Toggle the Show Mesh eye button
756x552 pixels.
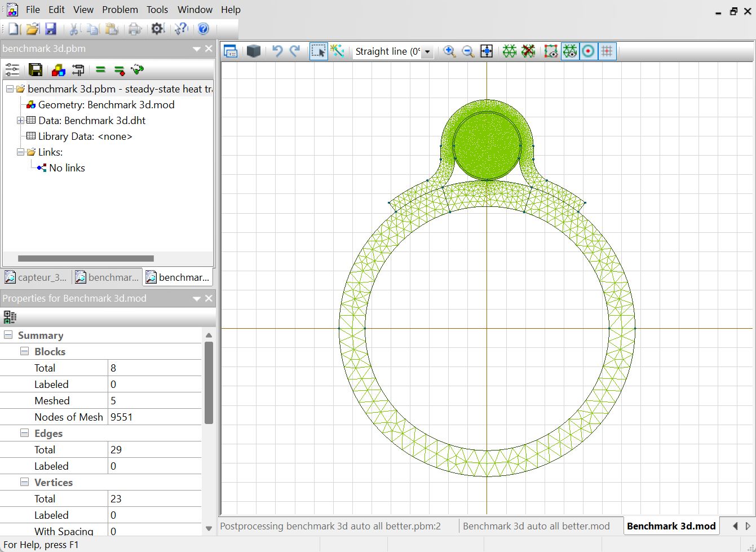(570, 51)
